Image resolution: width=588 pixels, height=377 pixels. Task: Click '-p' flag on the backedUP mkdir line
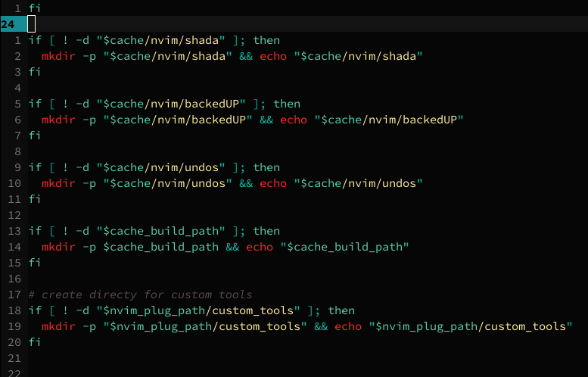point(89,120)
